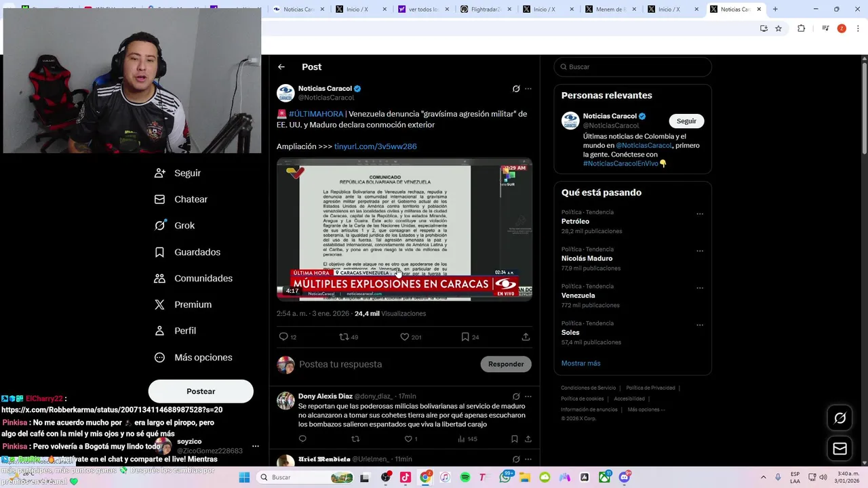Screen dimensions: 868x488
Task: Open WhatsApp from the taskbar
Action: pyautogui.click(x=505, y=477)
